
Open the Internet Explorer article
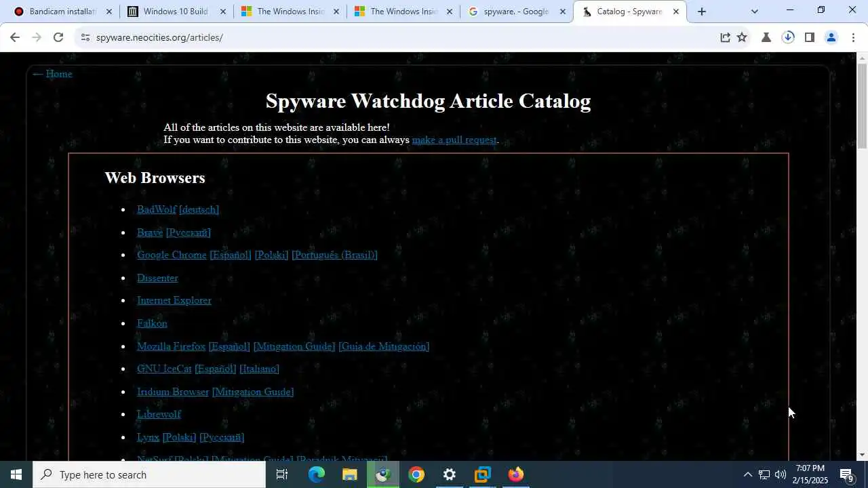pyautogui.click(x=174, y=300)
